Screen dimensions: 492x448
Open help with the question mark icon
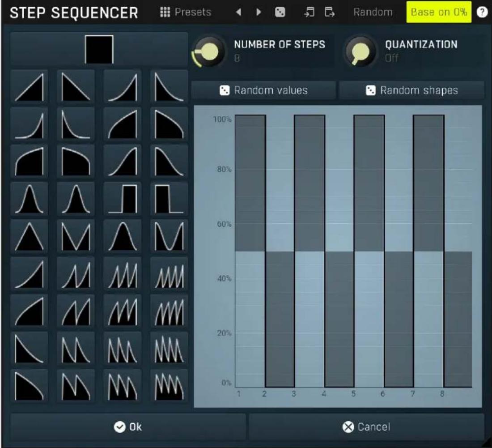[x=482, y=12]
